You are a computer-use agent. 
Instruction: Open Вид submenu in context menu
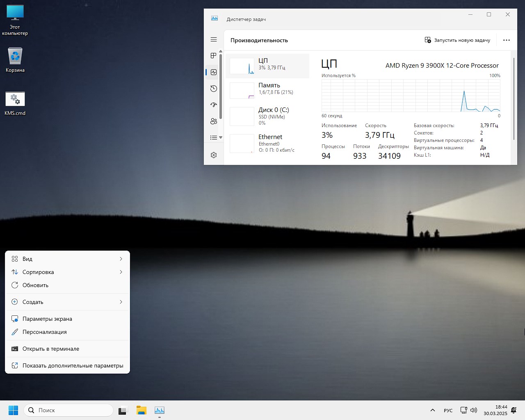click(x=67, y=259)
